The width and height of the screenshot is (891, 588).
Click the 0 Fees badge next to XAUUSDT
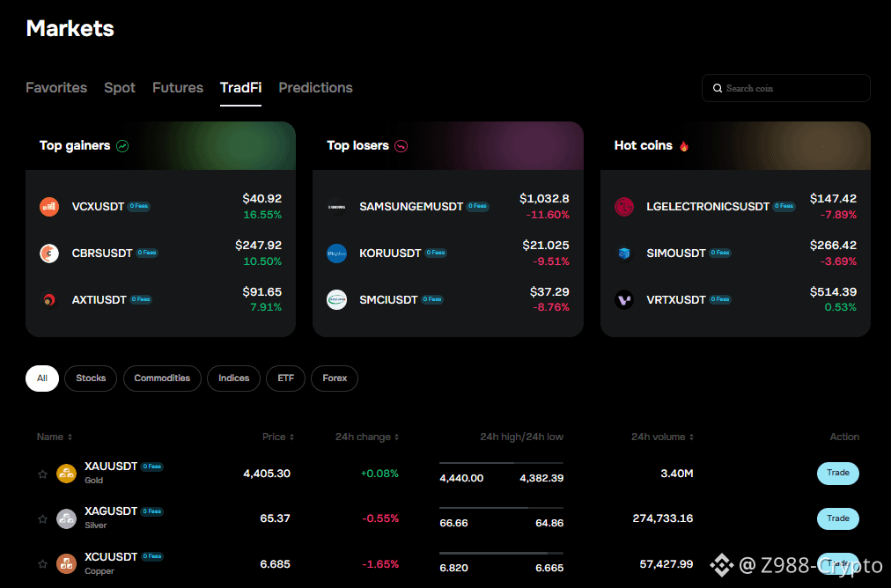coord(151,467)
